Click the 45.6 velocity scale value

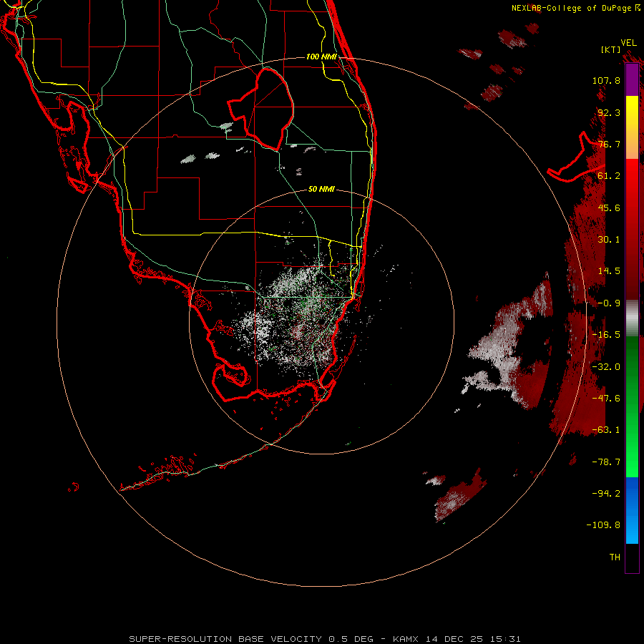click(x=609, y=208)
